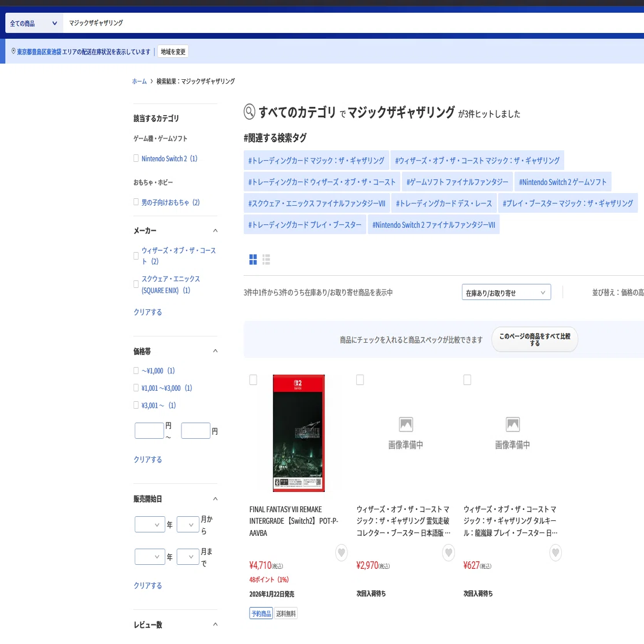Select tag #トレーディングカード ウィザーズ・オブ・ザ・コースト
The image size is (644, 644).
click(321, 182)
